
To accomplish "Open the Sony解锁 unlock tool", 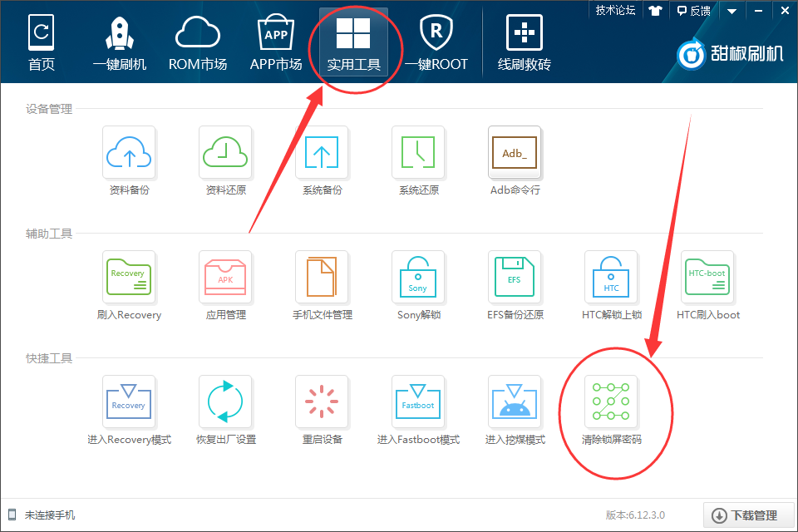I will [x=418, y=277].
